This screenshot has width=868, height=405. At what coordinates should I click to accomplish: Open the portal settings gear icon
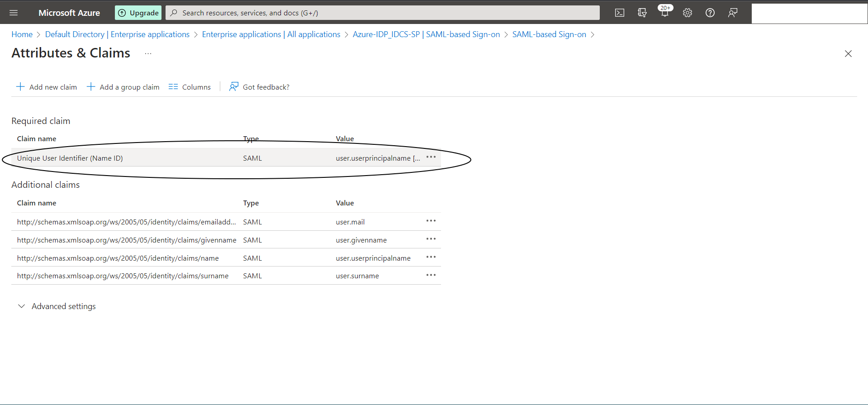tap(688, 13)
